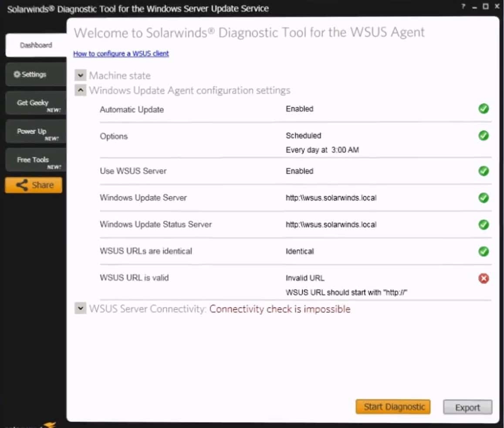
Task: Click the Start Diagnostic button
Action: 393,407
